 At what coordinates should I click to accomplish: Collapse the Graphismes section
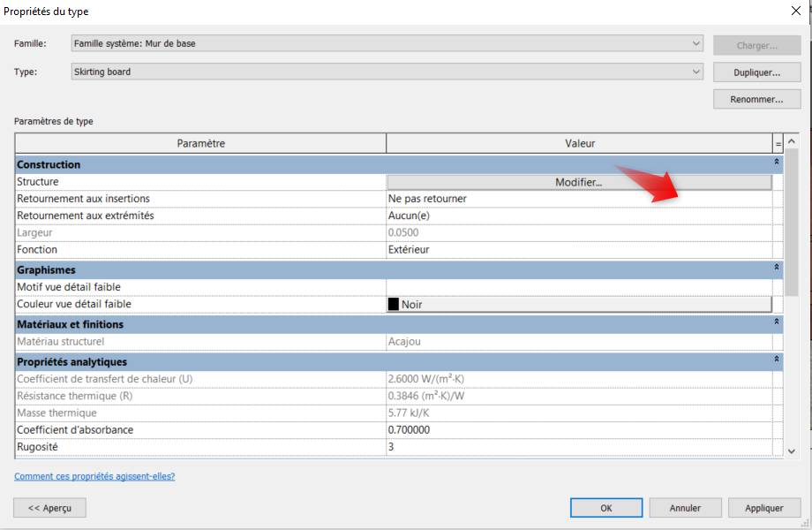[777, 268]
